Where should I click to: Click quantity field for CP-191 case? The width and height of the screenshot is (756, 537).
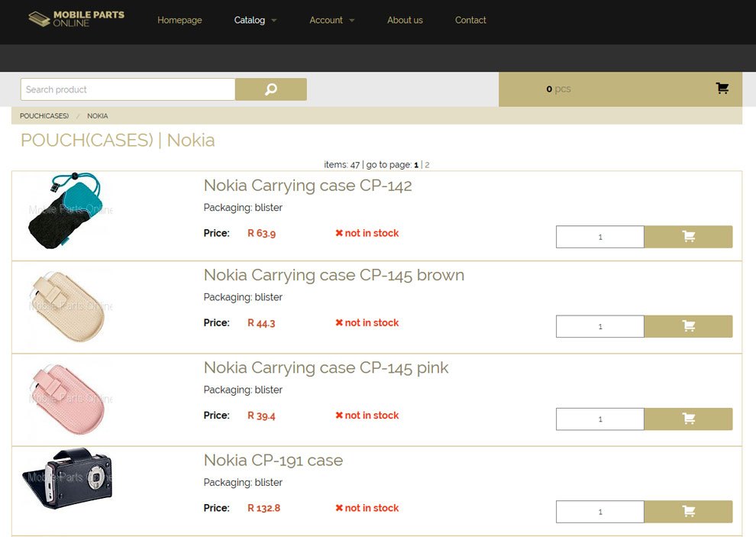599,512
